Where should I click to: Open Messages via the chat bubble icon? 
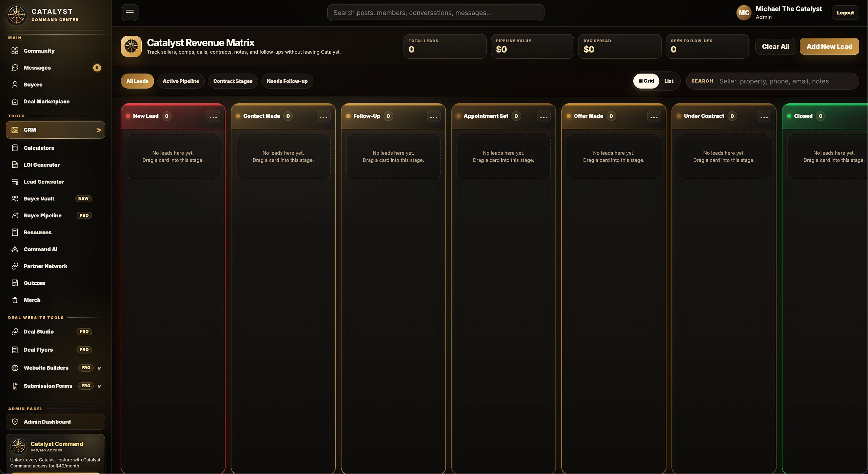click(15, 68)
